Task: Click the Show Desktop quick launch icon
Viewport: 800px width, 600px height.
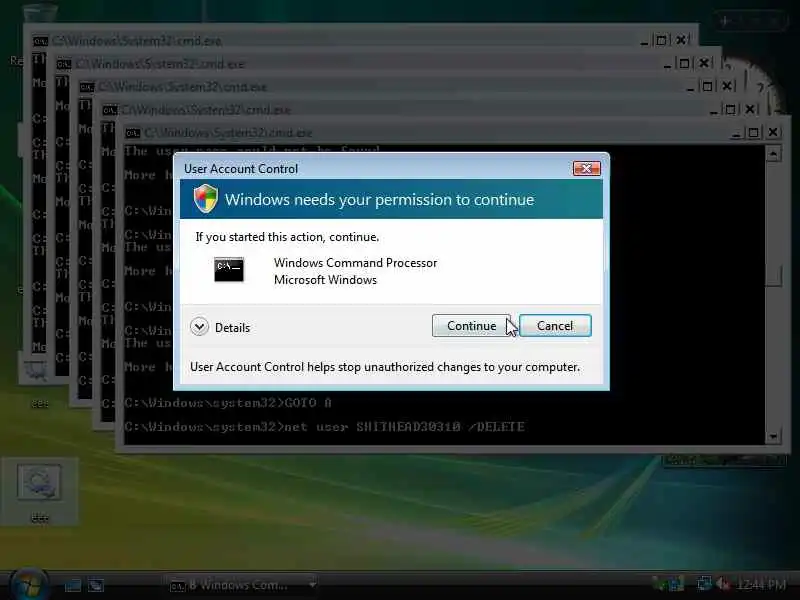Action: click(x=72, y=585)
